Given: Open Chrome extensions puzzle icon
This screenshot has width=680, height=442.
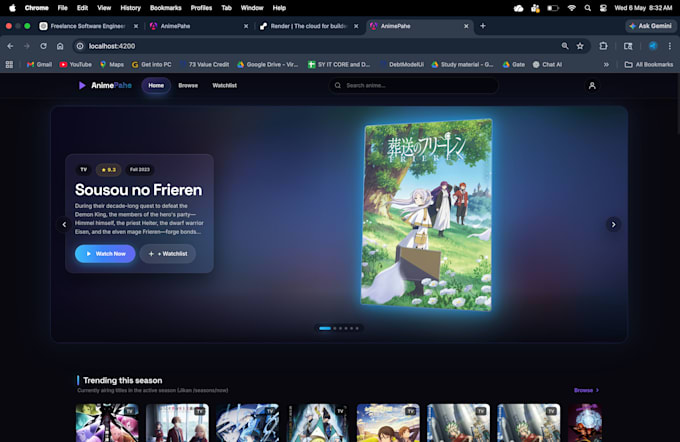Looking at the screenshot, I should [603, 46].
